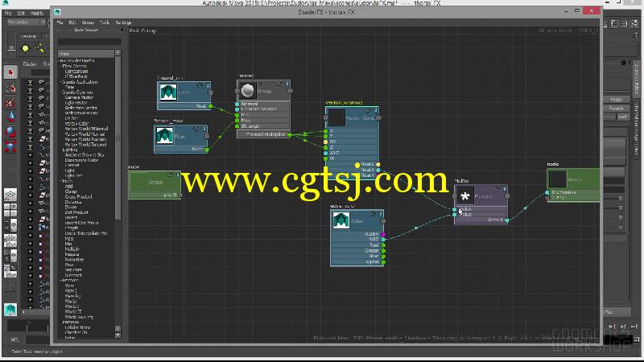Select World View Prj entry
Viewport: 644px width, 362px height.
pyautogui.click(x=79, y=317)
